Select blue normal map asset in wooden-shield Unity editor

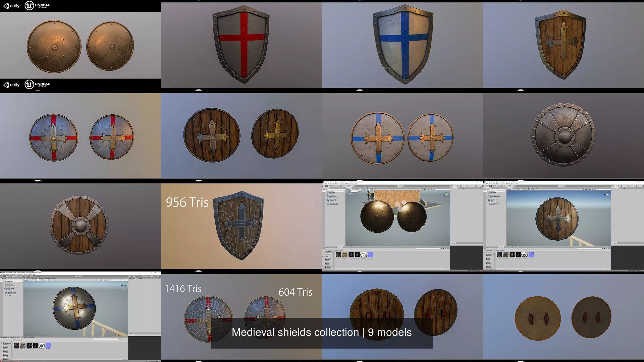click(x=531, y=255)
